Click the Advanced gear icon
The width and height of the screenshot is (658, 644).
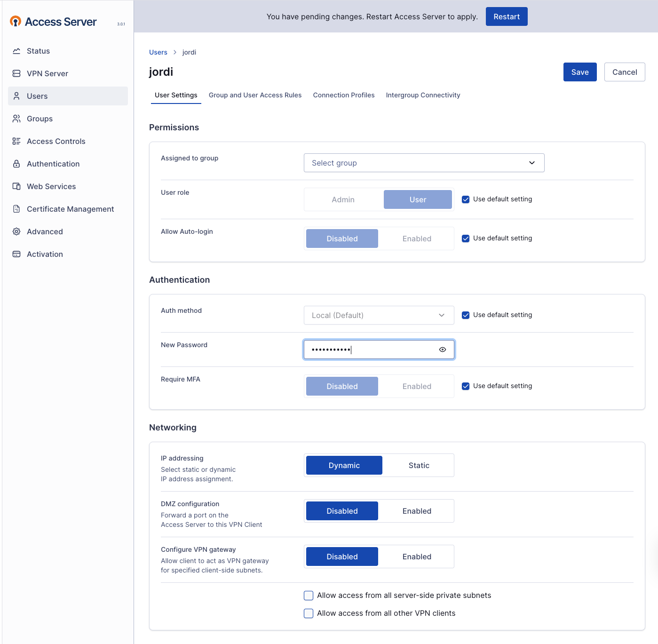[x=16, y=231]
